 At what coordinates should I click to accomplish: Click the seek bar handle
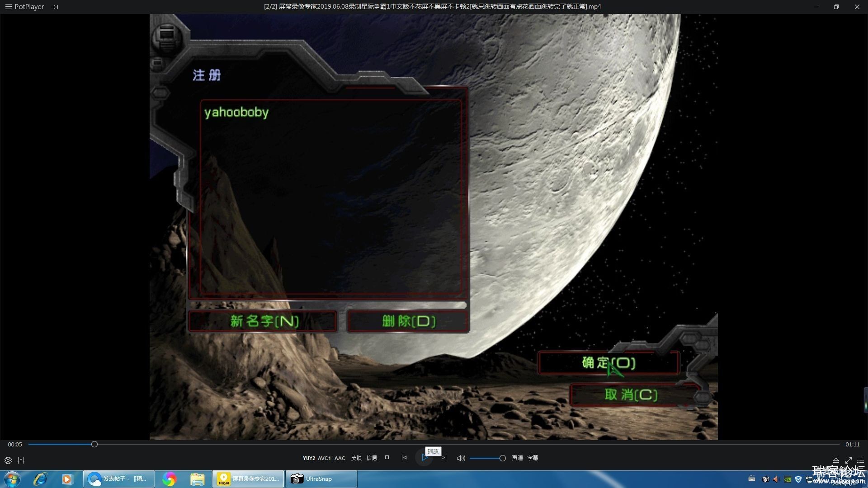[x=94, y=444]
